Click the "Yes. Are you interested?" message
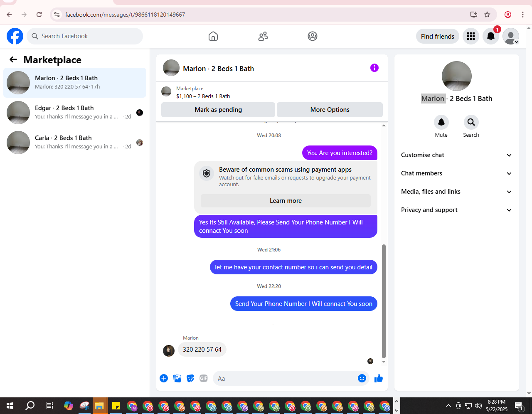The height and width of the screenshot is (414, 532). click(x=340, y=153)
